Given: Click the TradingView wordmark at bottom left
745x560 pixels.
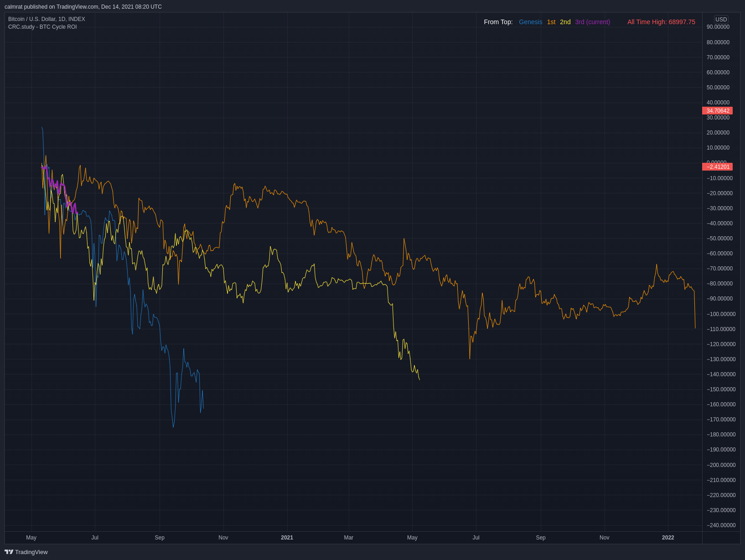Looking at the screenshot, I should [31, 552].
